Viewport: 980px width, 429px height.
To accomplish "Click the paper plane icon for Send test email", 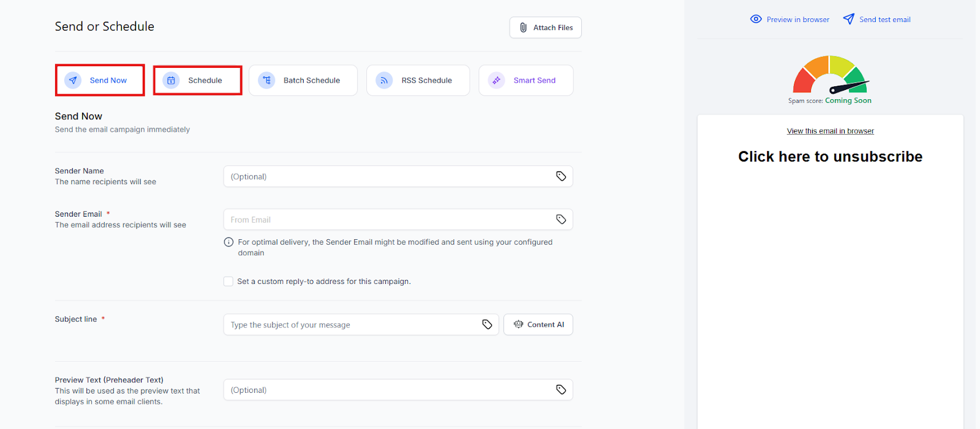I will click(x=848, y=20).
